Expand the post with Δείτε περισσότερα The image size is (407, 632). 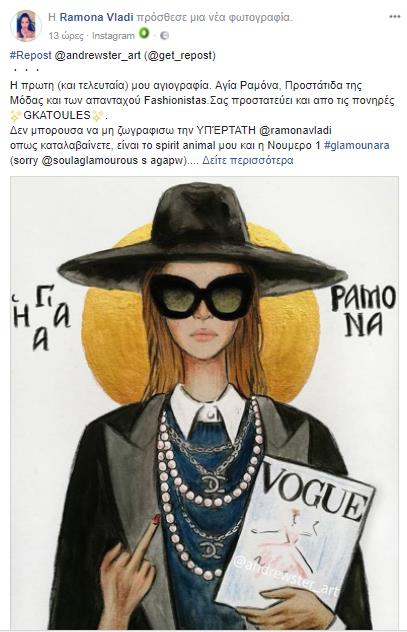[247, 160]
